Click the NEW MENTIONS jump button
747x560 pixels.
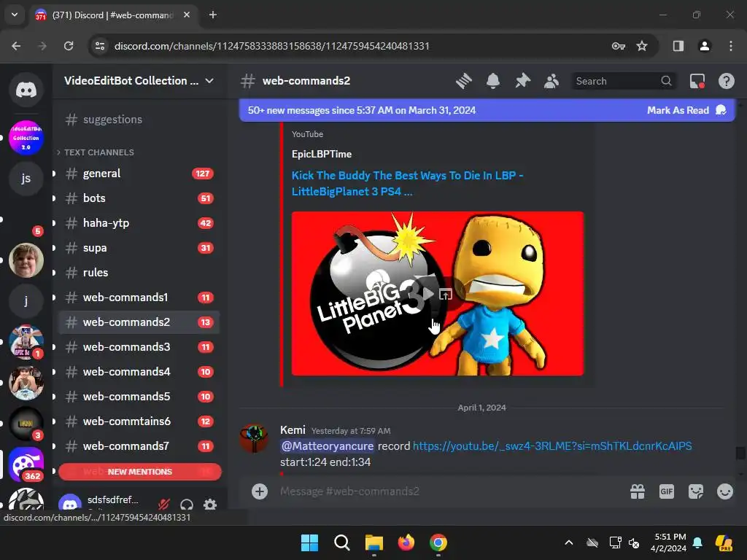(139, 472)
